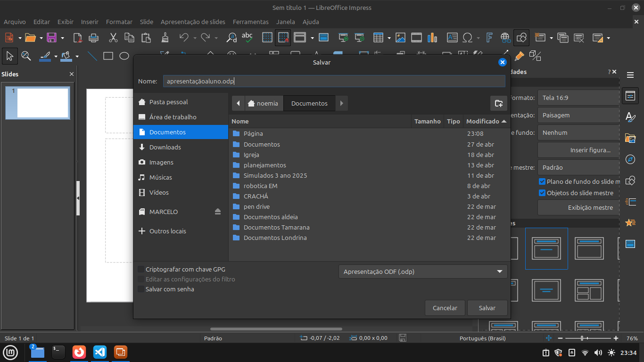Viewport: 644px width, 362px height.
Task: Click Export directly as PDF icon
Action: 78,38
